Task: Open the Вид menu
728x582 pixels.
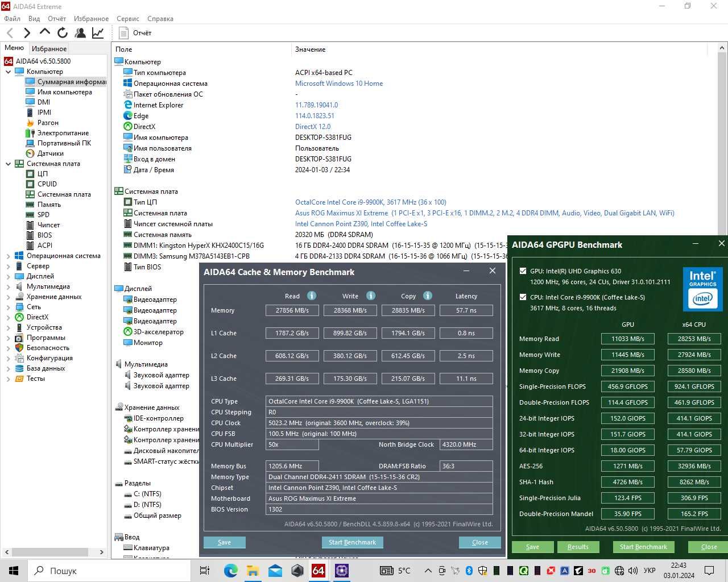Action: point(34,19)
